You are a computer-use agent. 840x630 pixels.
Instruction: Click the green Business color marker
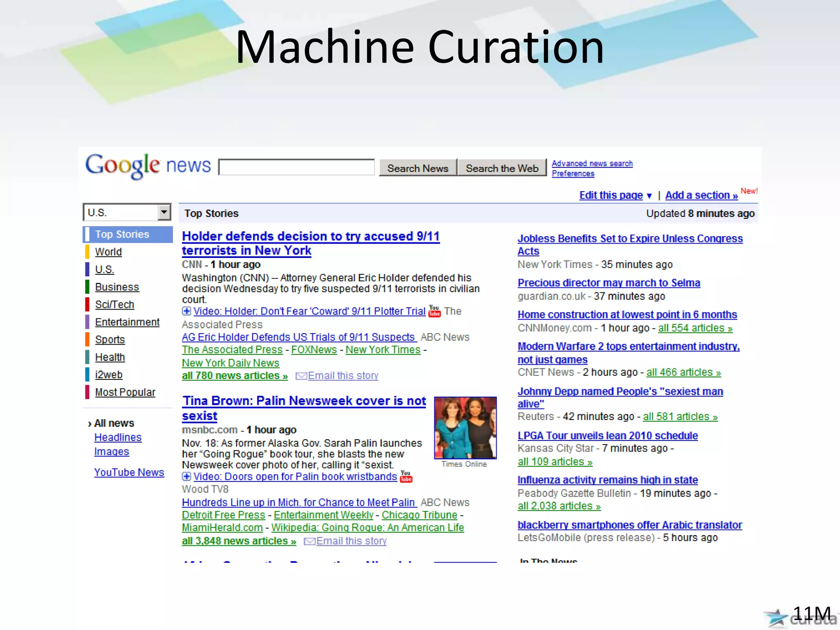click(x=87, y=287)
